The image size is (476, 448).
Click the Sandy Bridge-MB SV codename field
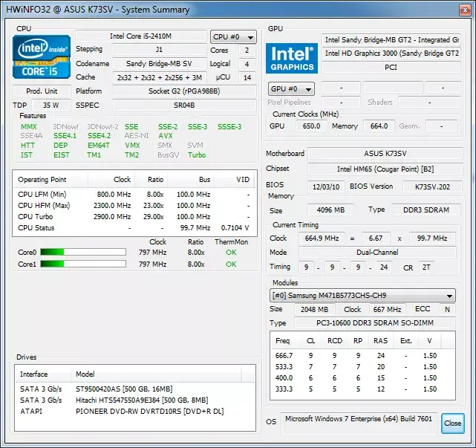(160, 63)
